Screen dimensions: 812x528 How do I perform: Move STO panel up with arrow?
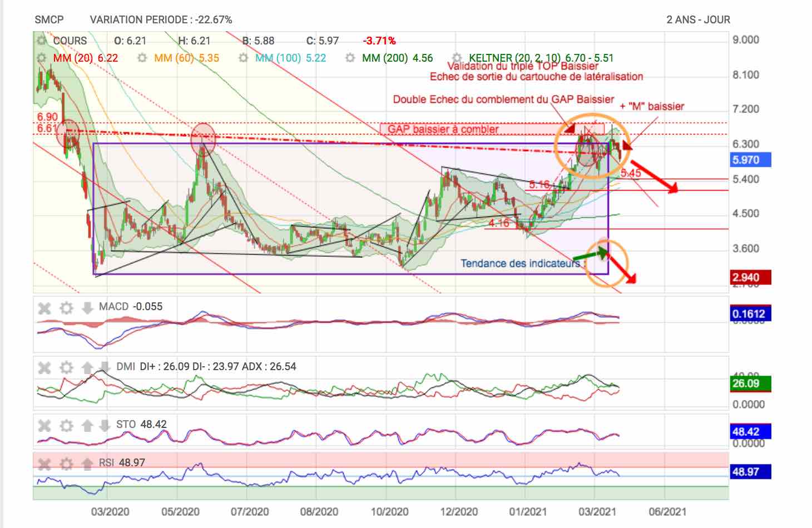pos(87,426)
